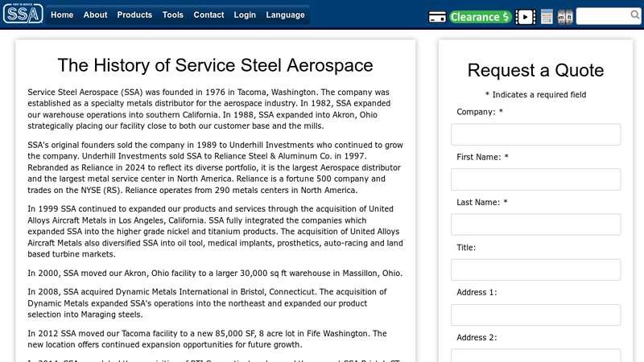Viewport: 644px width, 362px height.
Task: Click the paragraph starting 'In 2008, SSA acquired'
Action: tap(207, 303)
